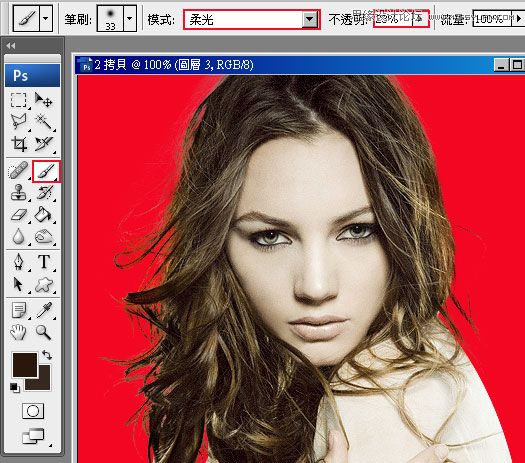Click the document Ps icon in title bar
Screen dimensions: 525x463
(86, 65)
